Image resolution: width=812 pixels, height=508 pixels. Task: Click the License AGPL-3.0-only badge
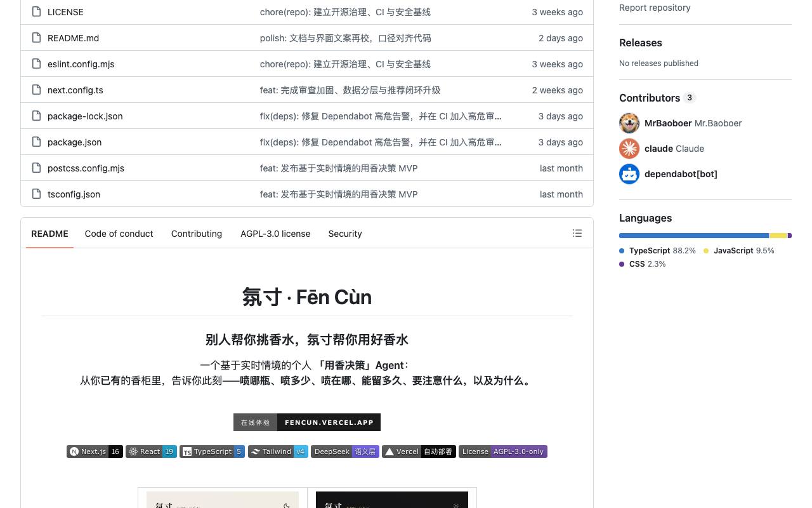(x=503, y=451)
